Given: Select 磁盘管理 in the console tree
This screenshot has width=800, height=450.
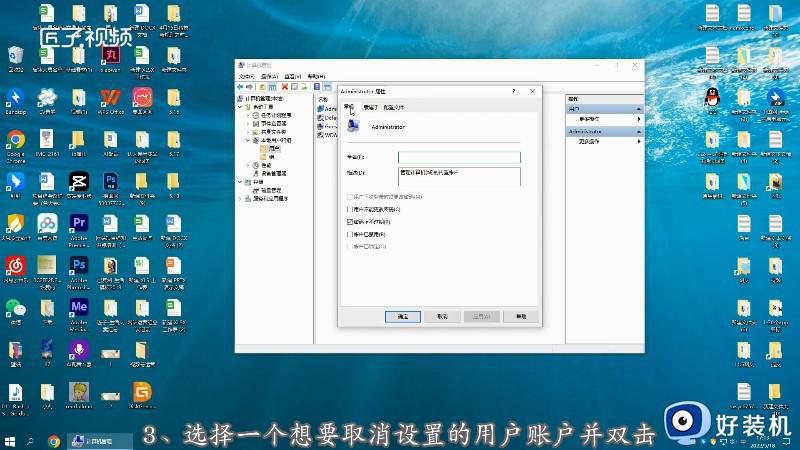Looking at the screenshot, I should (x=267, y=190).
